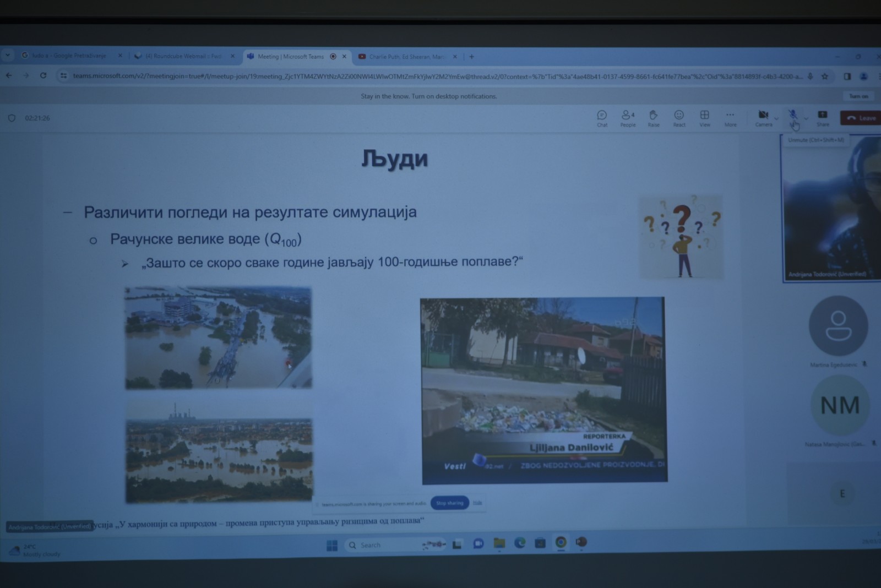This screenshot has width=881, height=588.
Task: Open the View layout options
Action: (x=704, y=118)
